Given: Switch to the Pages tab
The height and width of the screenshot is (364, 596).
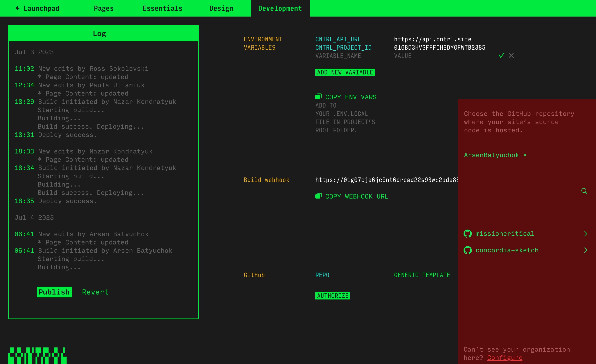Looking at the screenshot, I should [104, 8].
